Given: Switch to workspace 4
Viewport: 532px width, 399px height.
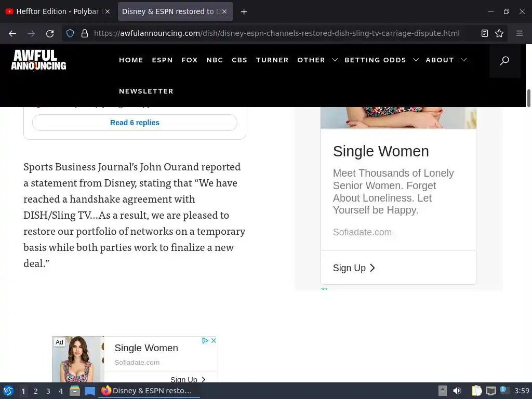Looking at the screenshot, I should pos(61,391).
